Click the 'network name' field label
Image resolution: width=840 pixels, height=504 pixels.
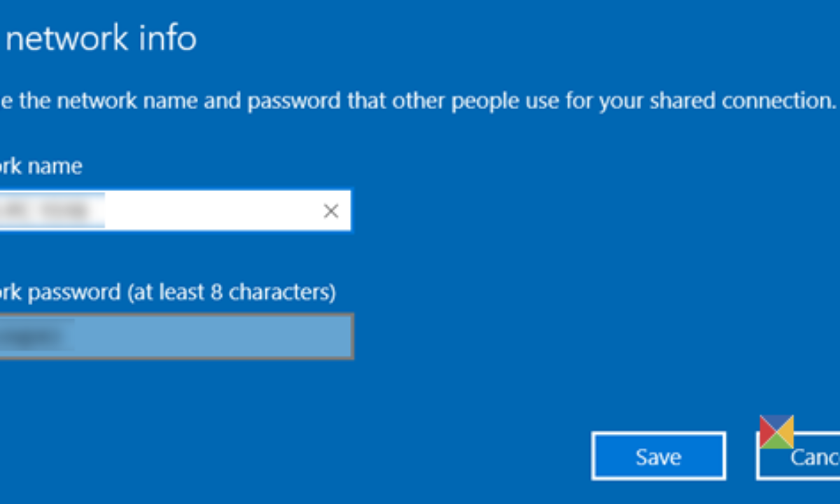(x=41, y=167)
